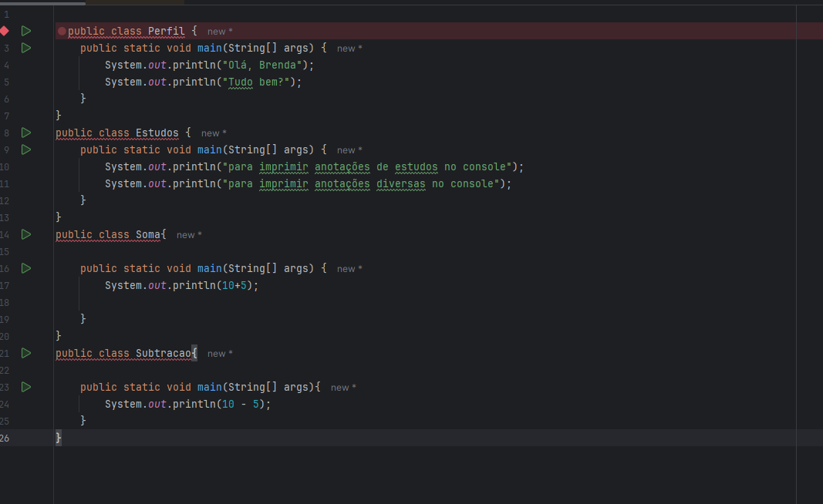Click the text 'anotações diversas no console'

[x=404, y=183]
